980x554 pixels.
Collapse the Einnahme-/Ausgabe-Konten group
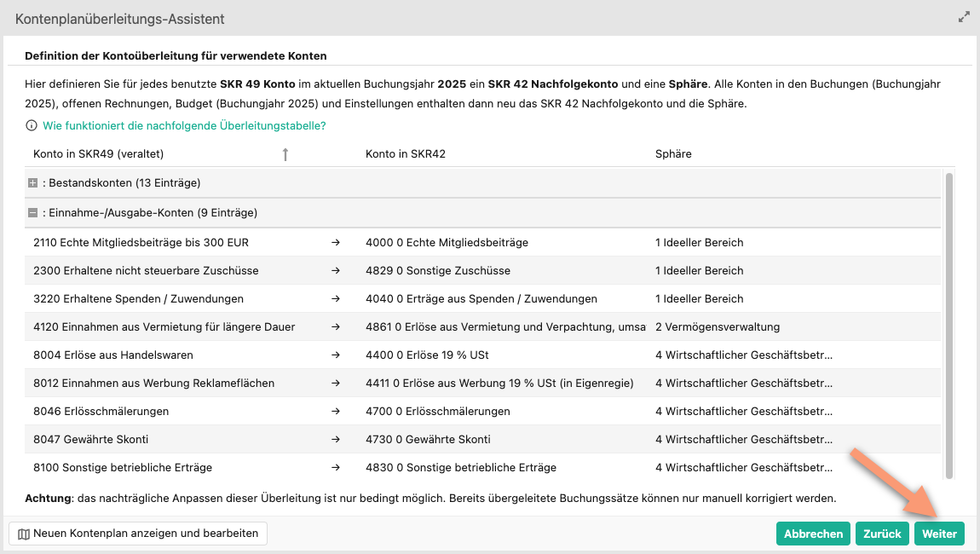[x=33, y=212]
